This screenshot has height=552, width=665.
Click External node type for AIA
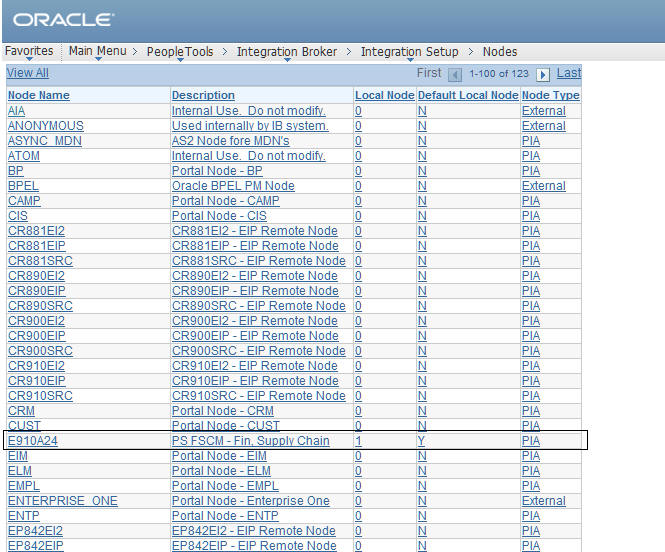click(544, 111)
